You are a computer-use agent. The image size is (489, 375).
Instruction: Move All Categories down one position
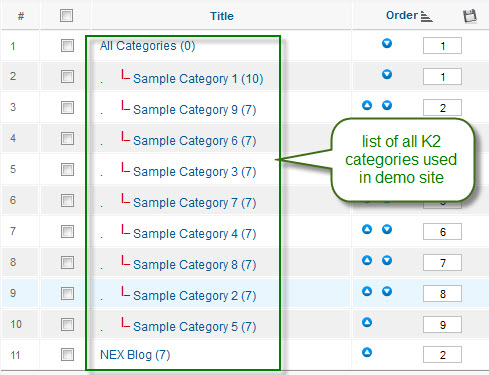click(387, 43)
